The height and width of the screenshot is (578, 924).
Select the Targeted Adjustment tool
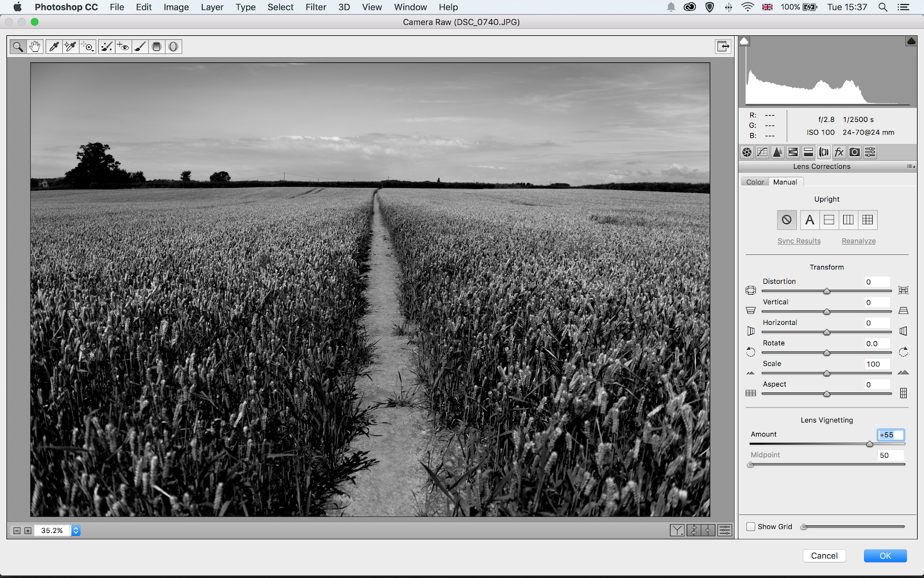(x=87, y=47)
